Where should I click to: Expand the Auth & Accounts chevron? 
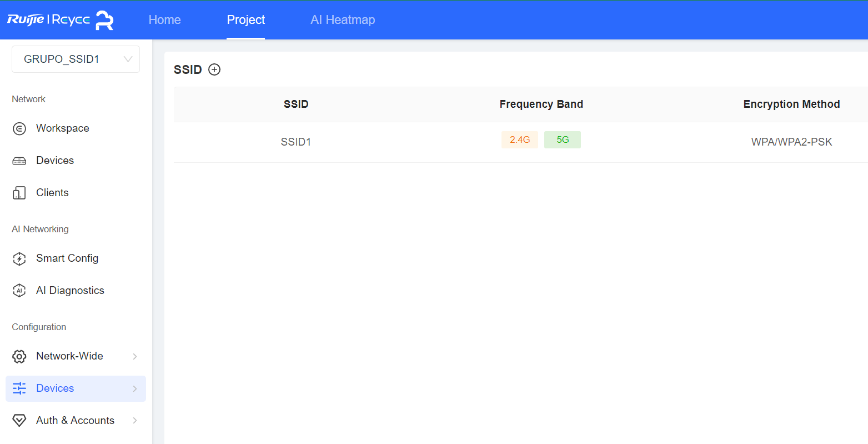click(135, 421)
